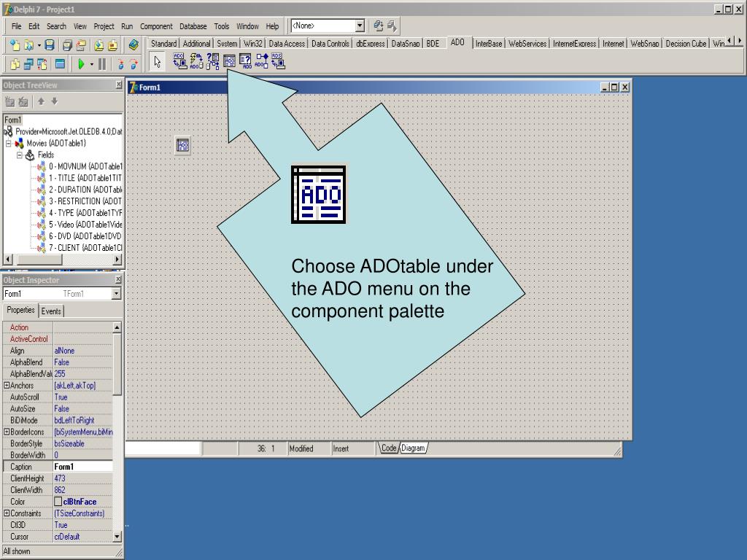Select the ADOCommand component icon
This screenshot has width=747, height=560.
click(x=196, y=61)
